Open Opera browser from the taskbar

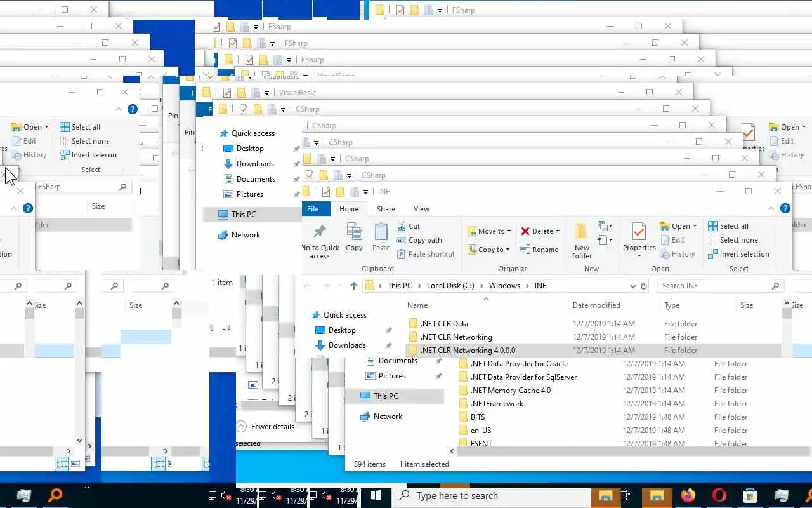coord(719,495)
